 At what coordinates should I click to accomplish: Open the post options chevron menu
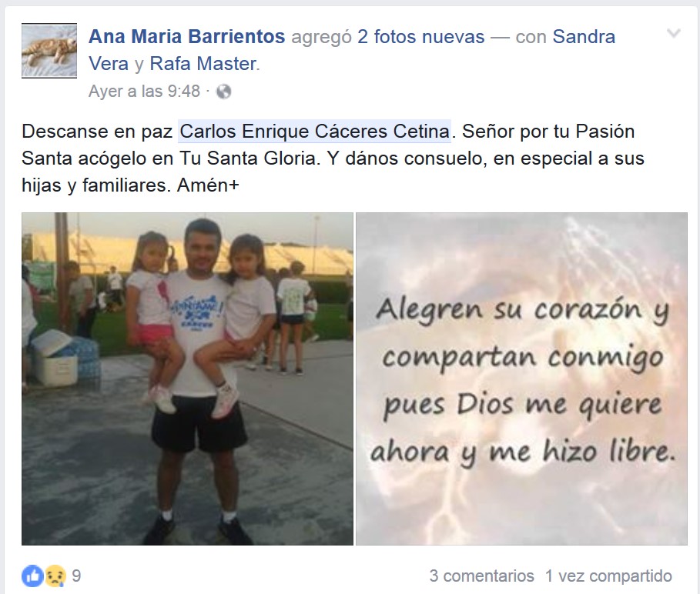pyautogui.click(x=673, y=33)
